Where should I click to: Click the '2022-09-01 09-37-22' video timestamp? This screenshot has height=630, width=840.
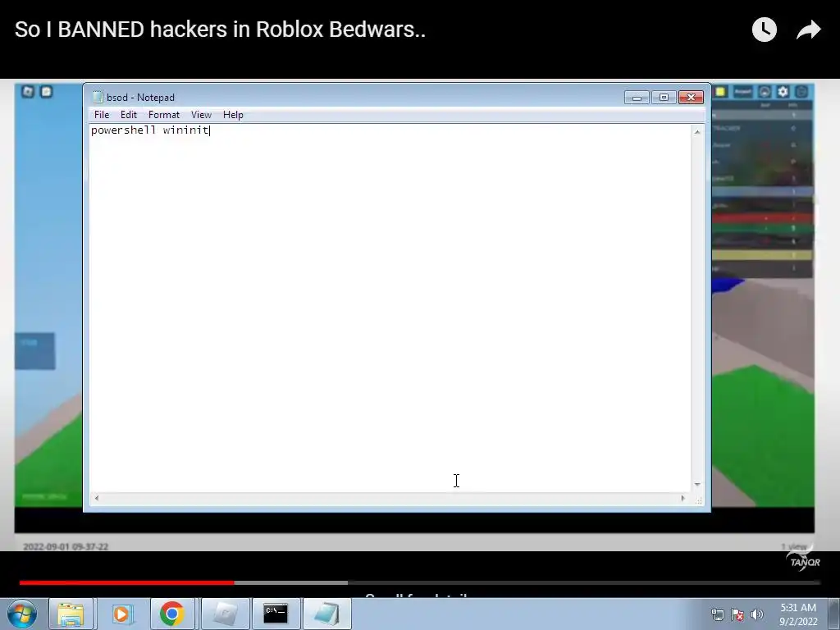point(66,546)
